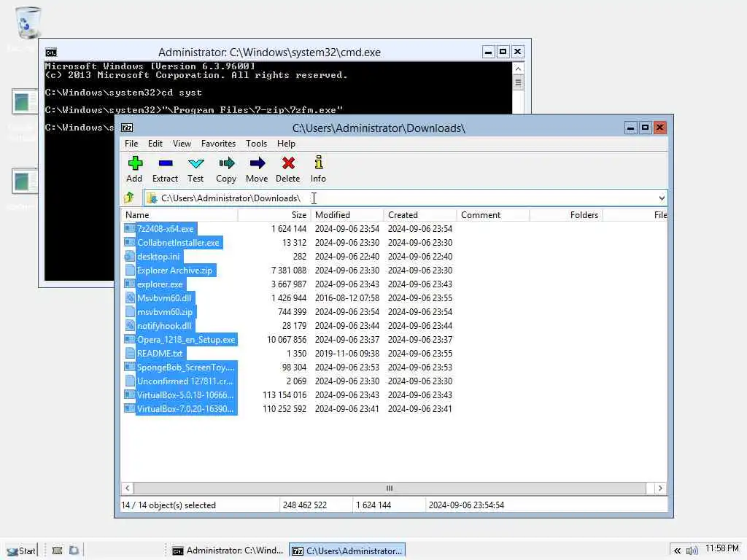Viewport: 747px width, 560px height.
Task: Click the Comment column header
Action: tap(493, 215)
